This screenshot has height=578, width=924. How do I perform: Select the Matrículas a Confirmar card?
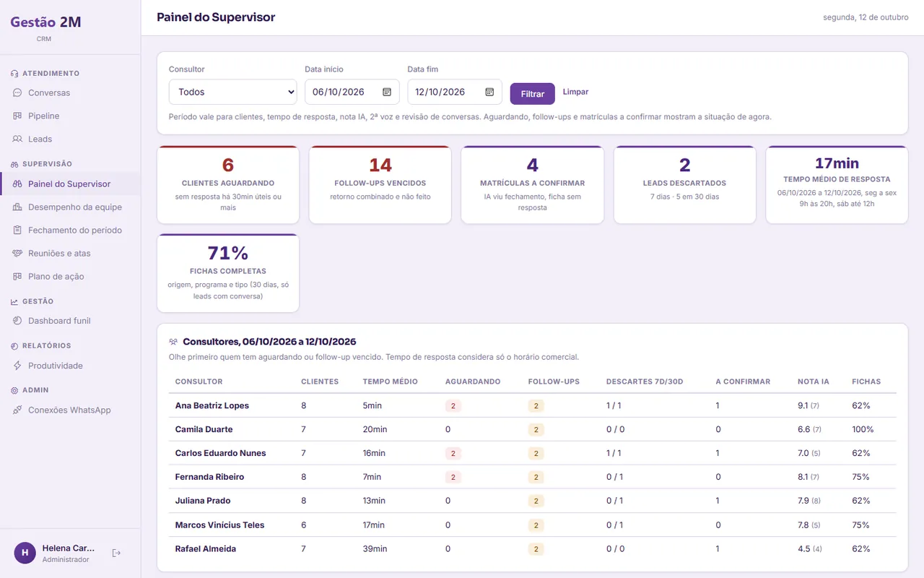click(533, 185)
